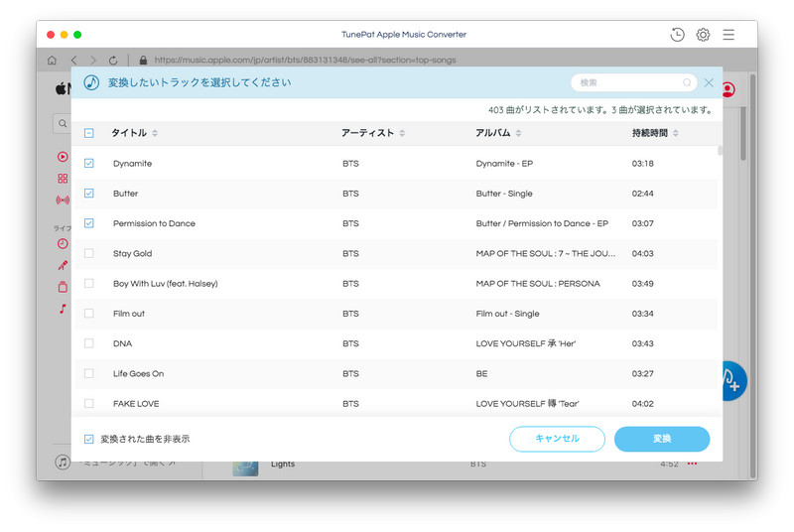This screenshot has height=532, width=794.
Task: Check the FAKE LOVE track
Action: (x=89, y=403)
